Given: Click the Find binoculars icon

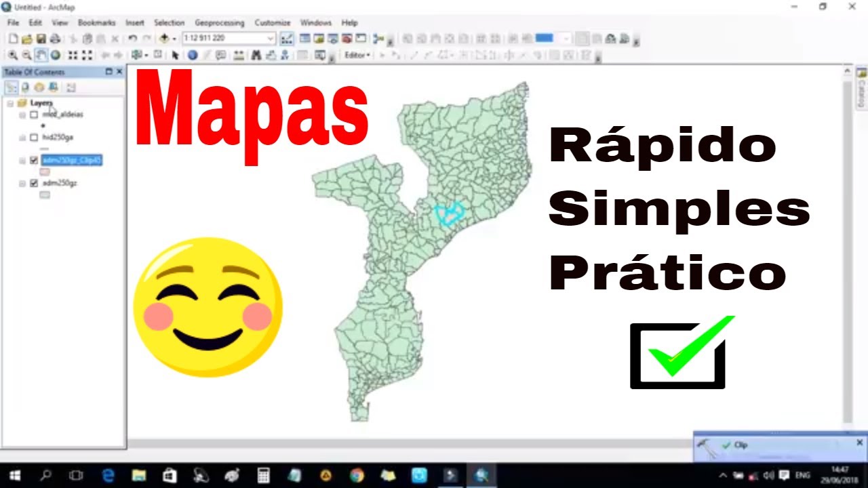Looking at the screenshot, I should 256,56.
